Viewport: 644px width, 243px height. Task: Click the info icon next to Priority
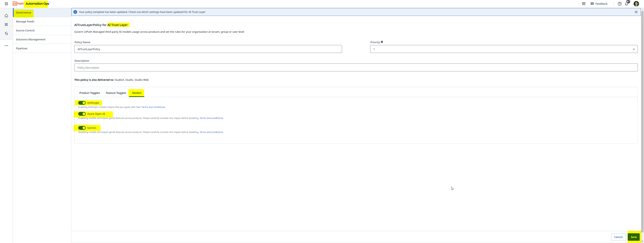[382, 42]
